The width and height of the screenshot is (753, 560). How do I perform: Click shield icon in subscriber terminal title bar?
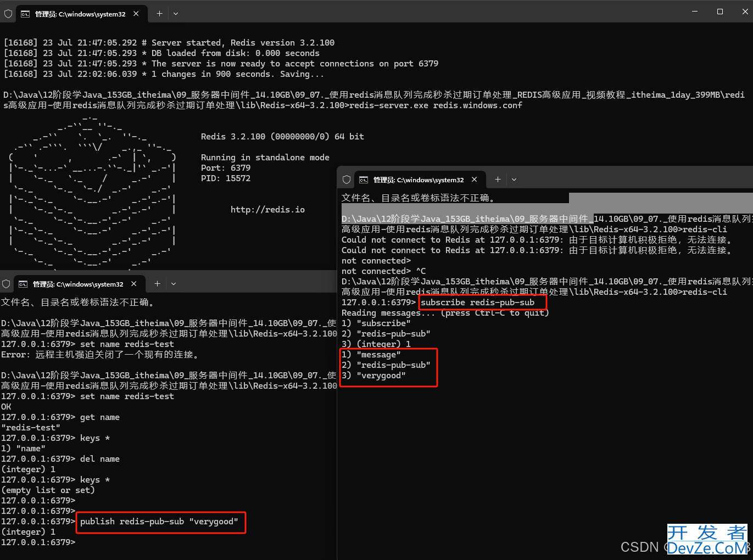click(347, 180)
